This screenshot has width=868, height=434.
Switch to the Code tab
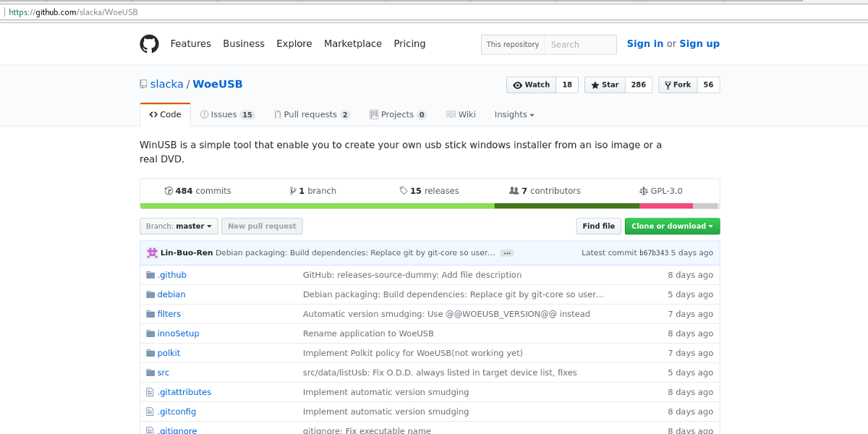[165, 114]
